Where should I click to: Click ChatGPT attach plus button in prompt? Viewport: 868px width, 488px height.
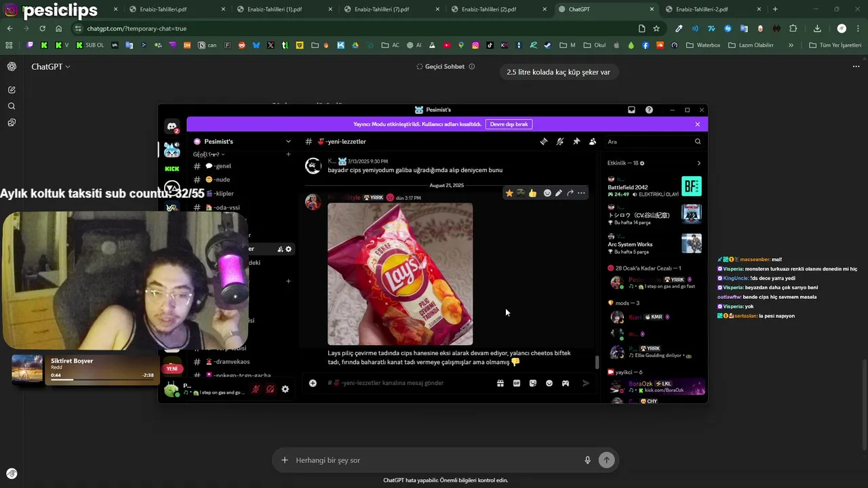tap(285, 460)
